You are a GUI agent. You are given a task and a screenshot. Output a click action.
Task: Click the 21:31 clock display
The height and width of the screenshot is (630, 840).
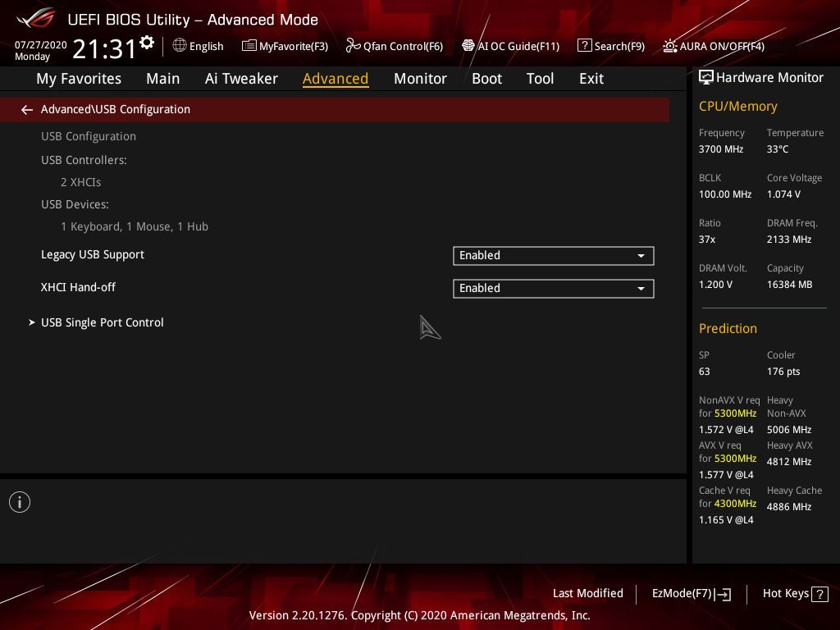point(104,48)
